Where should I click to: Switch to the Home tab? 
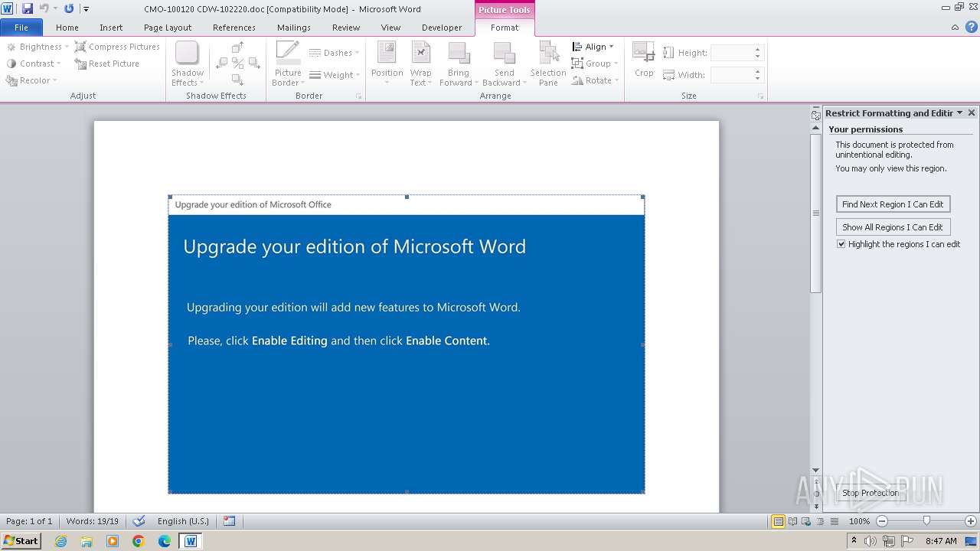click(67, 28)
